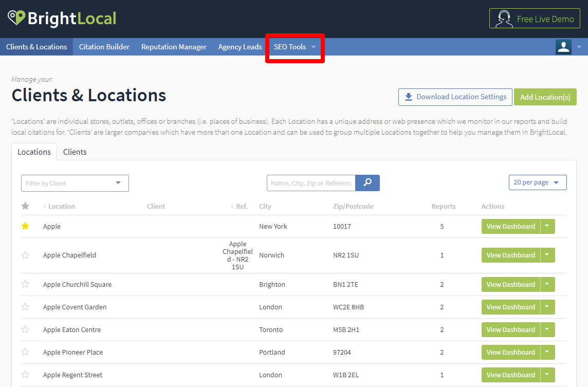
Task: Click the M5B 2H1 postcode cell
Action: click(x=346, y=329)
